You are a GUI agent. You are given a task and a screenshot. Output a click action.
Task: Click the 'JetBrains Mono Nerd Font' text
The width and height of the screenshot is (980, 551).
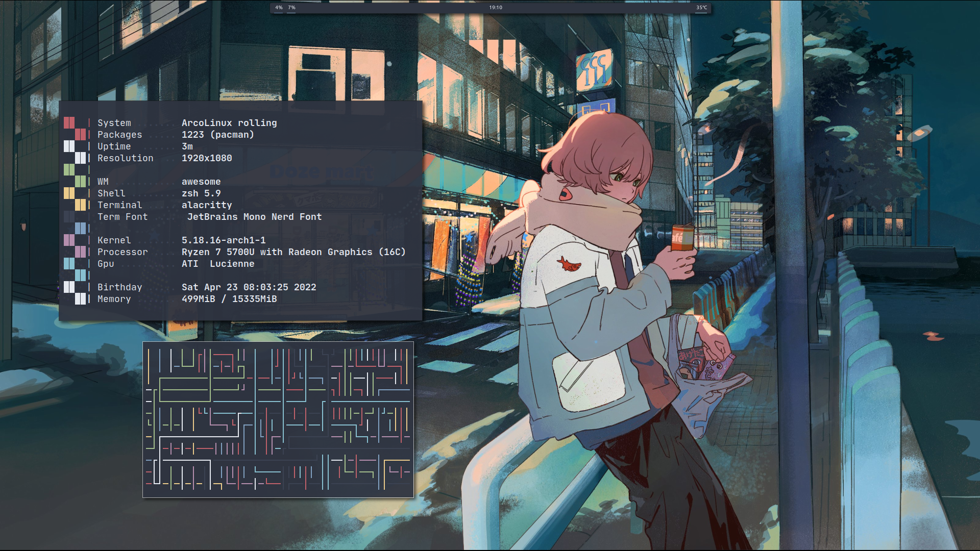254,217
